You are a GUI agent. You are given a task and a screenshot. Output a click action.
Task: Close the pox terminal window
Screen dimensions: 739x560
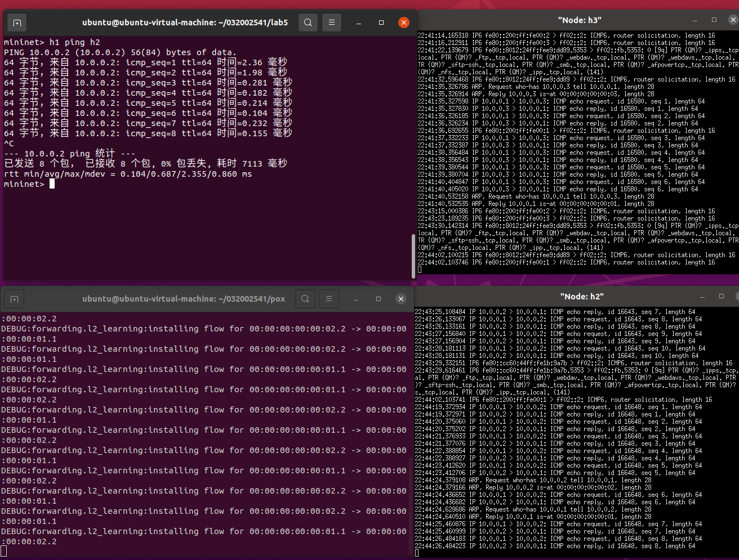coord(401,299)
